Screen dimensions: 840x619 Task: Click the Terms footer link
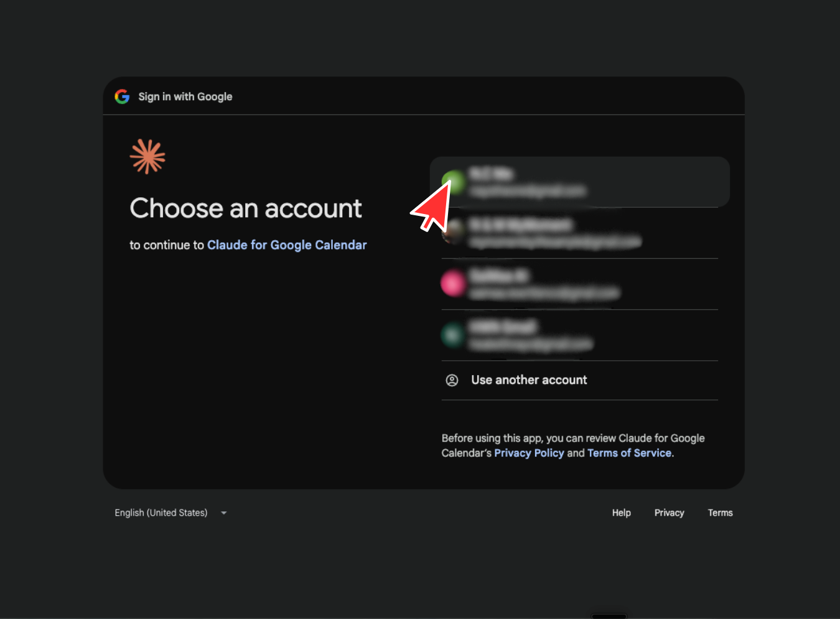[x=721, y=513]
